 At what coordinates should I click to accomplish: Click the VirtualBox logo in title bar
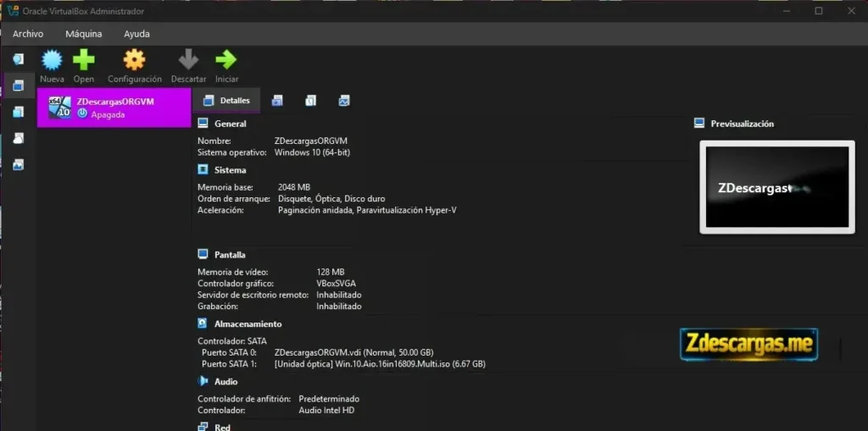tap(13, 10)
